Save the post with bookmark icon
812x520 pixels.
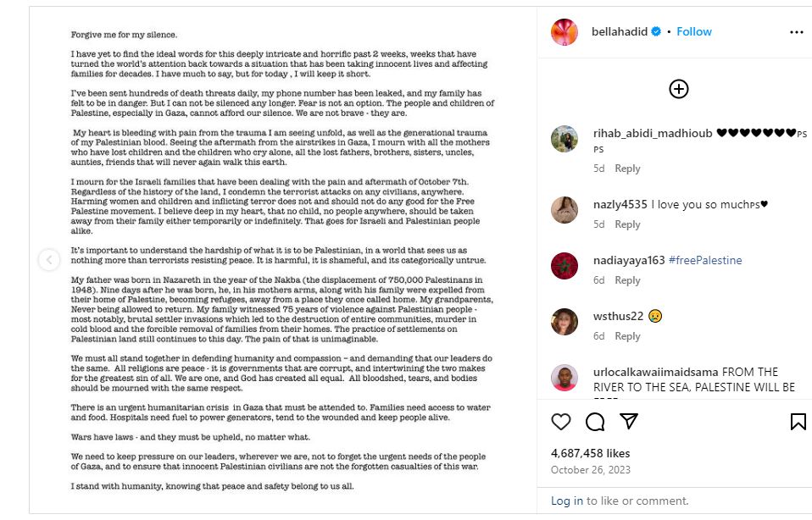tap(798, 422)
